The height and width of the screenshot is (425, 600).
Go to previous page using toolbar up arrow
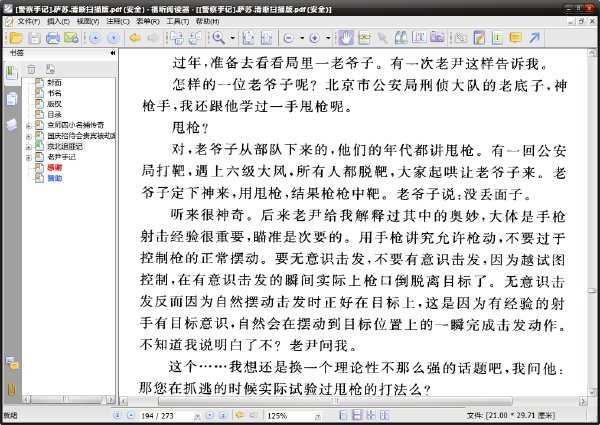pyautogui.click(x=95, y=38)
